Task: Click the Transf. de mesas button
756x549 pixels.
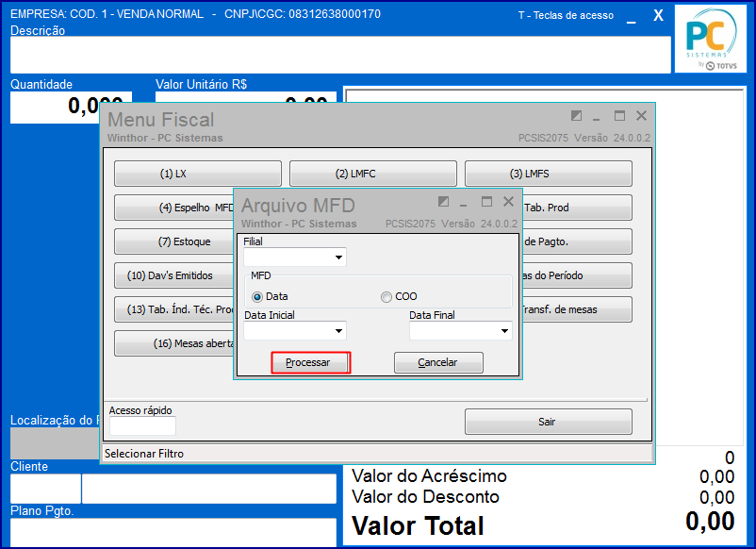Action: click(x=577, y=309)
